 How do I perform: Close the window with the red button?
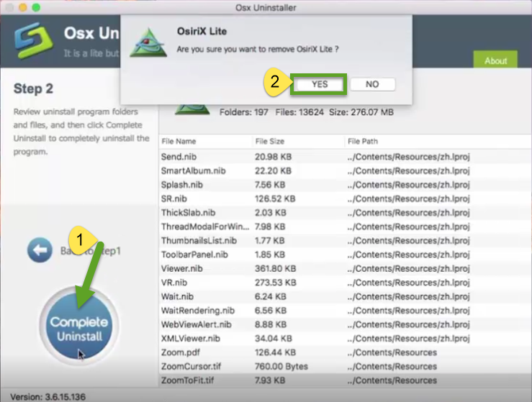tap(9, 6)
